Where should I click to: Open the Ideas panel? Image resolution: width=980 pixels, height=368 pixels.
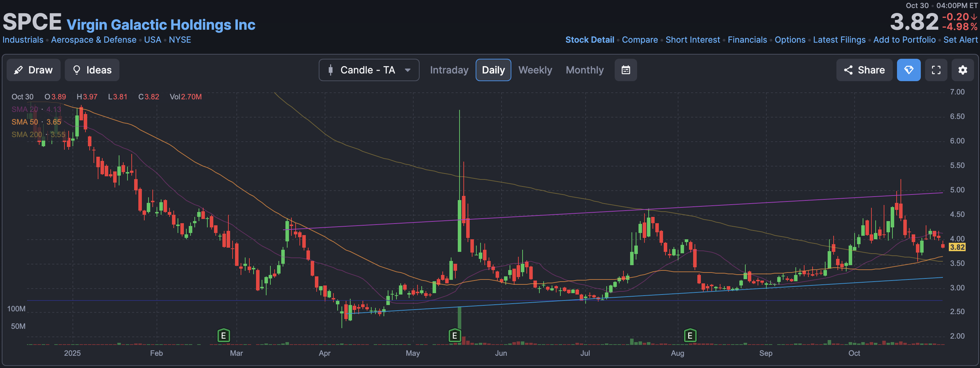click(92, 70)
